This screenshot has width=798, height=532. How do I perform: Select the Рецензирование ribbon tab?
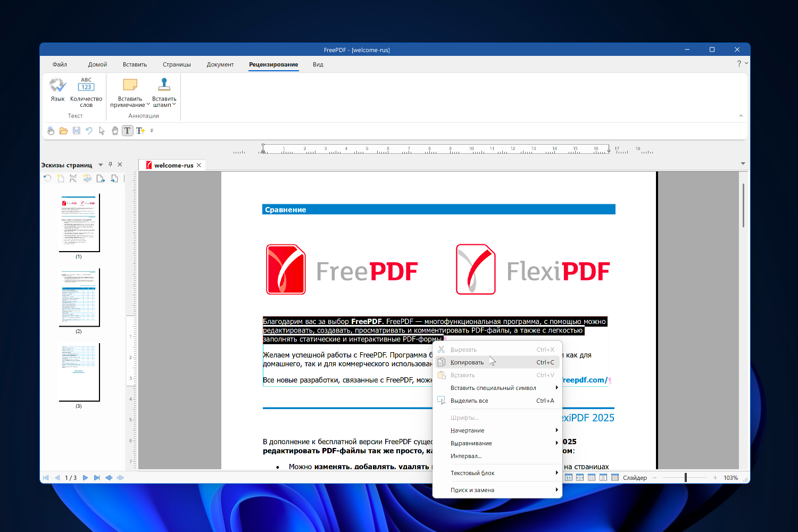(273, 64)
